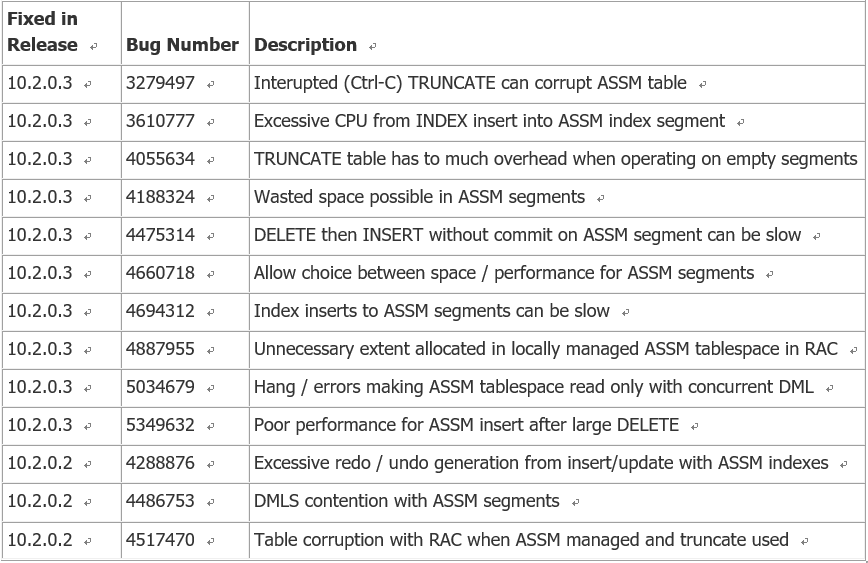Viewport: 868px width, 563px height.
Task: Click bug number 4694312
Action: click(x=160, y=311)
